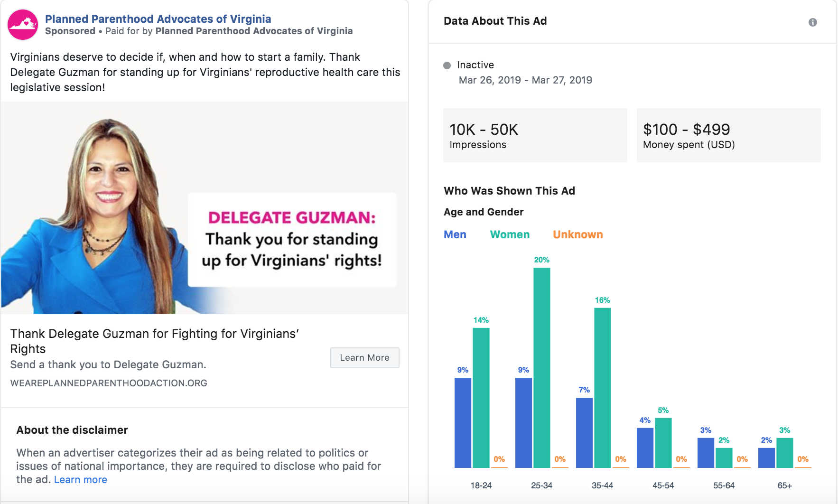The image size is (838, 504).
Task: Click the Who Was Shown This Ad heading
Action: [509, 191]
